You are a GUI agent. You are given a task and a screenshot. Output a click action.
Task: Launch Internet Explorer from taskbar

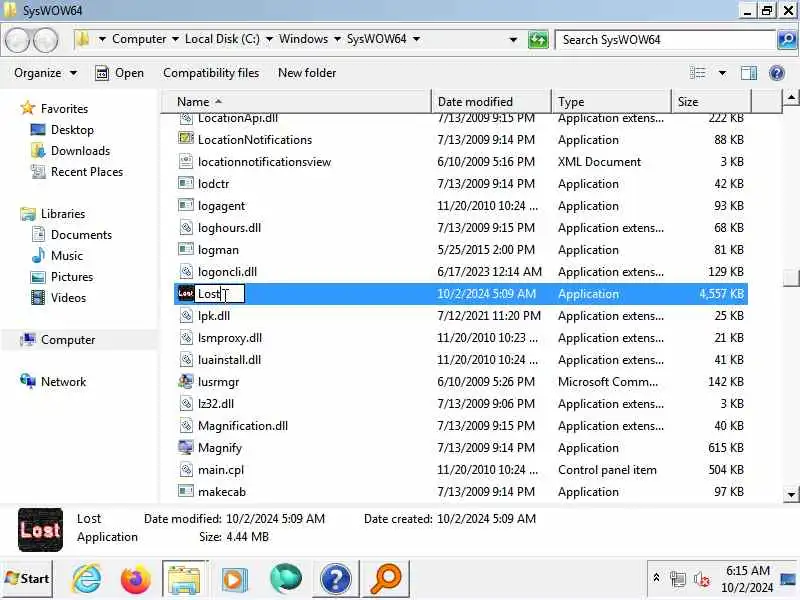pyautogui.click(x=87, y=579)
